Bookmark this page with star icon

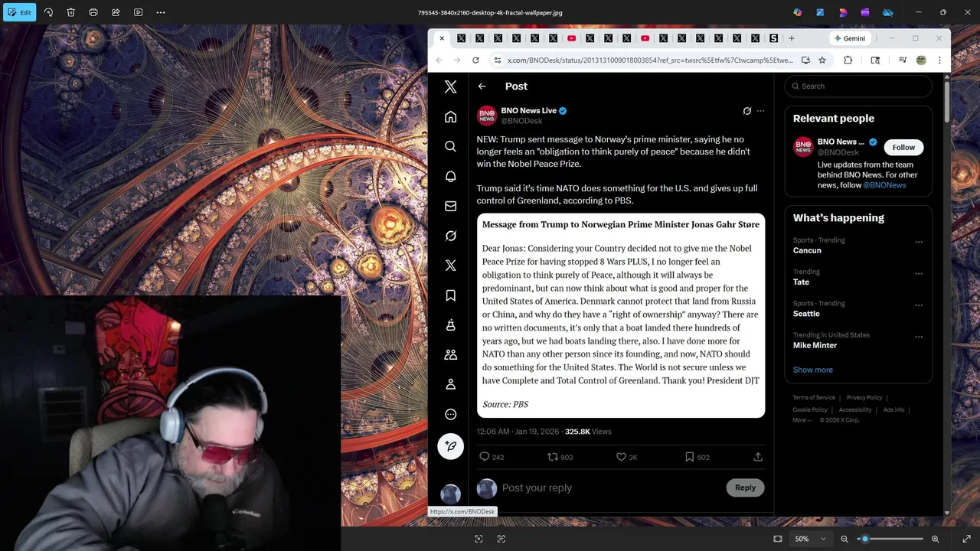(822, 60)
